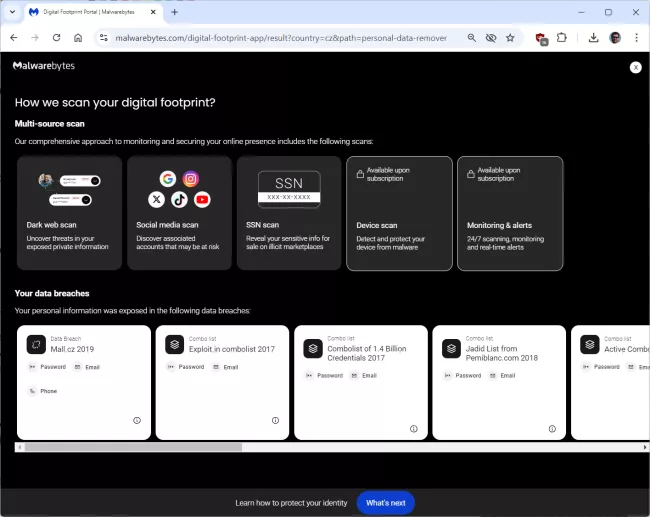Select the locked Monitoring & alerts card
The image size is (650, 517).
510,214
